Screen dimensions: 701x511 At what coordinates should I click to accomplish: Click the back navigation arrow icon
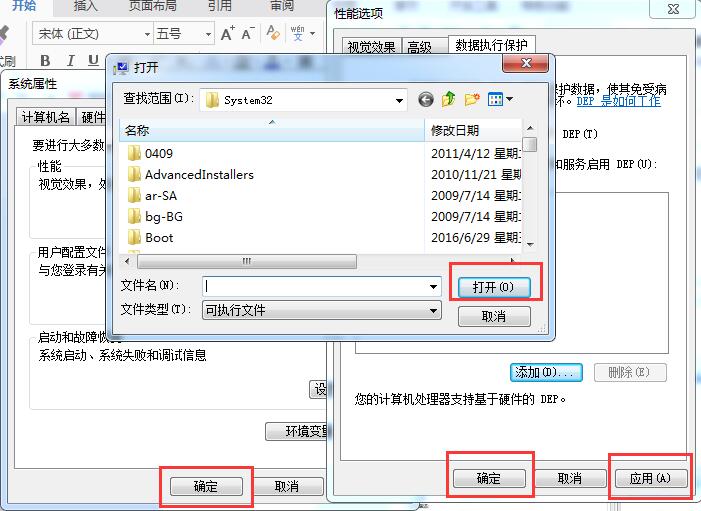click(x=426, y=99)
